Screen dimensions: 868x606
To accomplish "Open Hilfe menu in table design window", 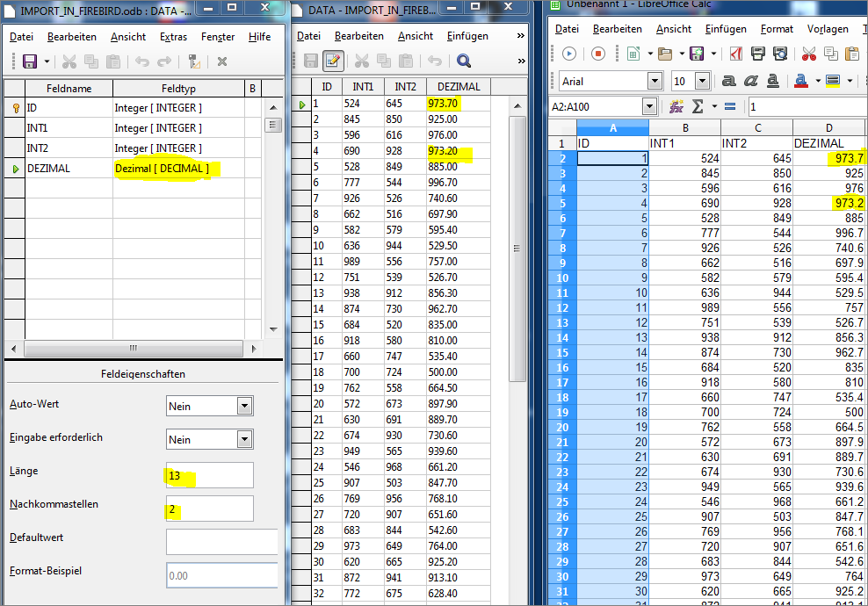I will click(x=259, y=37).
